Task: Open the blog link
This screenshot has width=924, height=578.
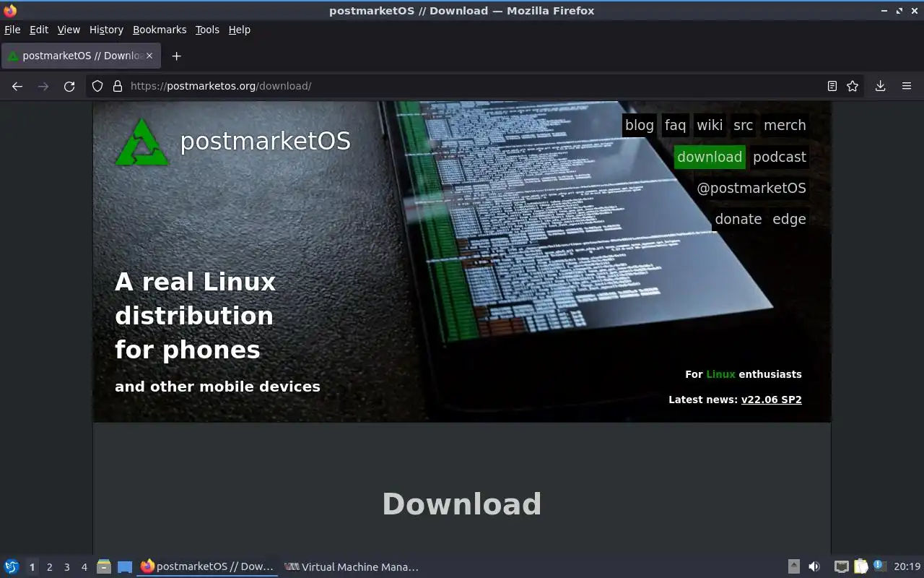Action: point(639,125)
